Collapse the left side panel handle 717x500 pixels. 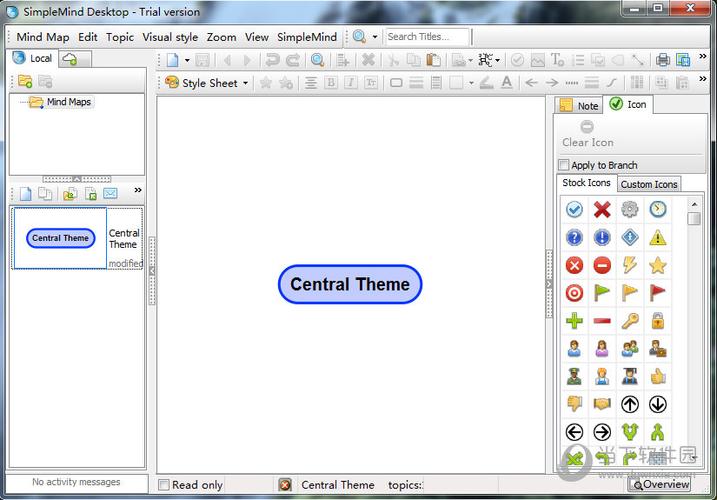tap(152, 271)
